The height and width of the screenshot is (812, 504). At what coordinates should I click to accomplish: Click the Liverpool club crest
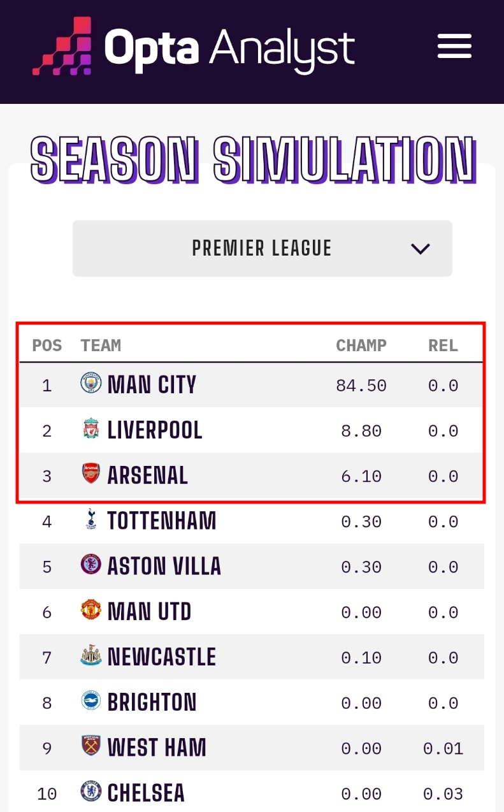click(91, 429)
